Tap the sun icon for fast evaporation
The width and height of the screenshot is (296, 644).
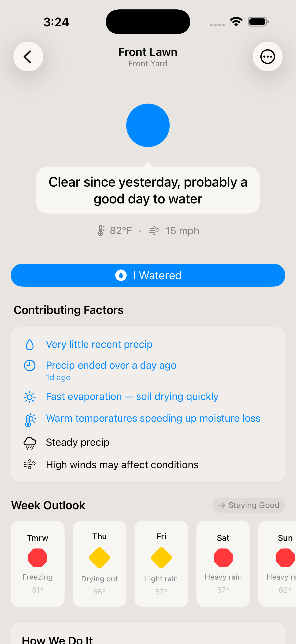click(30, 397)
